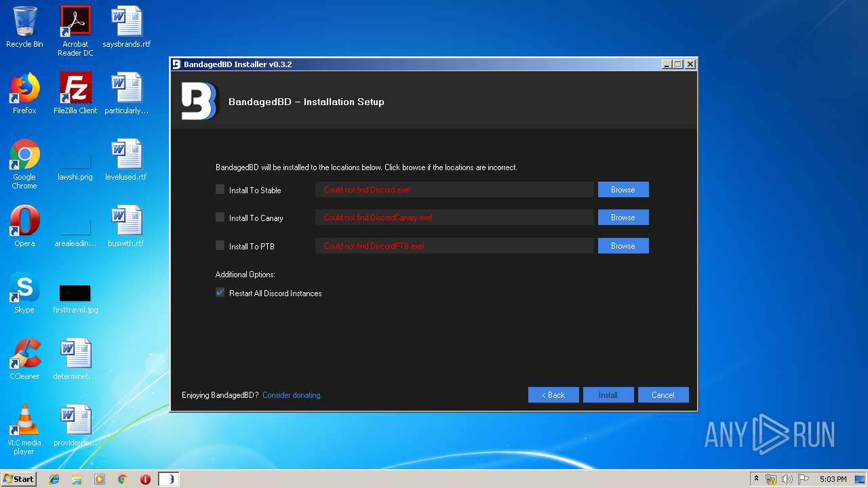Cancel the BandagedBD installation
868x488 pixels.
tap(663, 395)
